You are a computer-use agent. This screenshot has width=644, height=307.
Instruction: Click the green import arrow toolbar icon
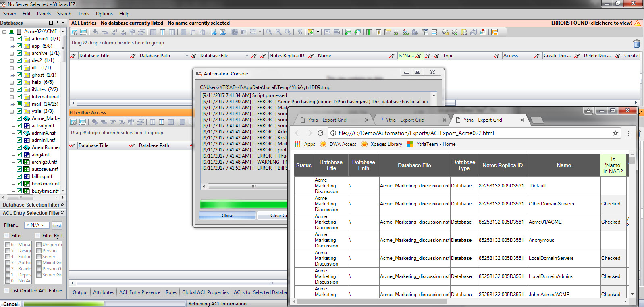tap(348, 32)
